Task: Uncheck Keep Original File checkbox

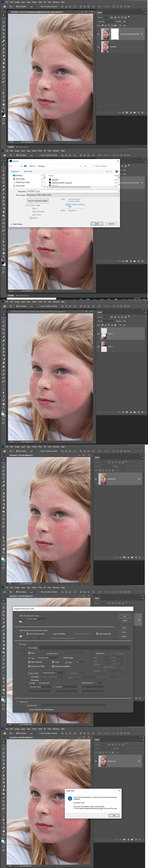Action: (x=97, y=634)
